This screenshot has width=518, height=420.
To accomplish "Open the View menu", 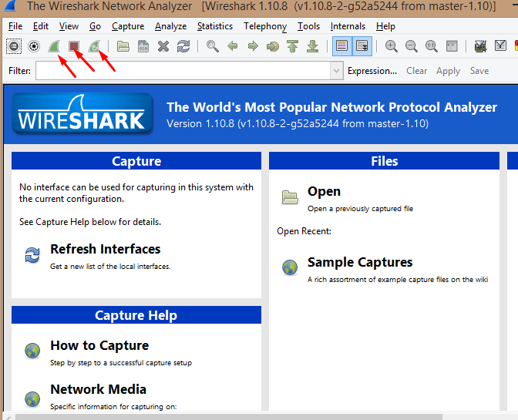I will 69,26.
